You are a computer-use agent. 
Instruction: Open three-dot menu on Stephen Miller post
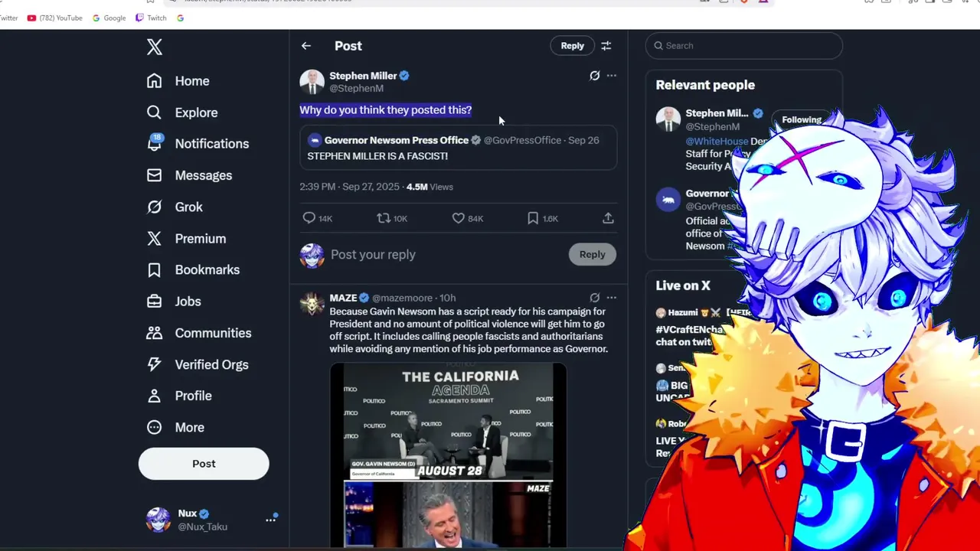pos(612,76)
